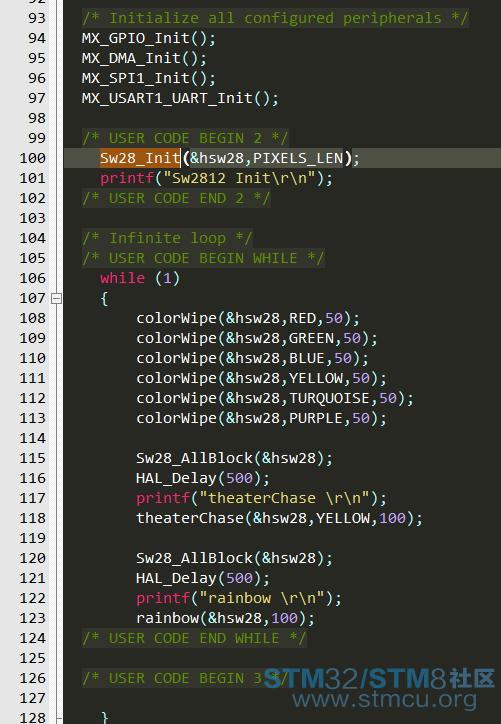
Task: Click the Initialize all configured peripherals comment
Action: [275, 18]
